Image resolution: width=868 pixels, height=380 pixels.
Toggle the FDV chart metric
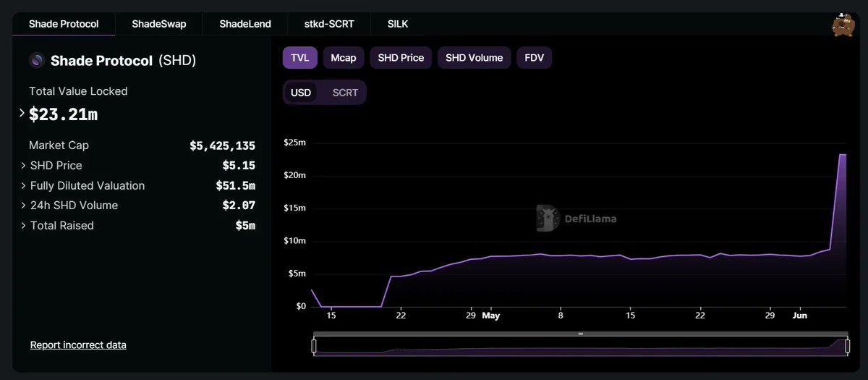[535, 58]
